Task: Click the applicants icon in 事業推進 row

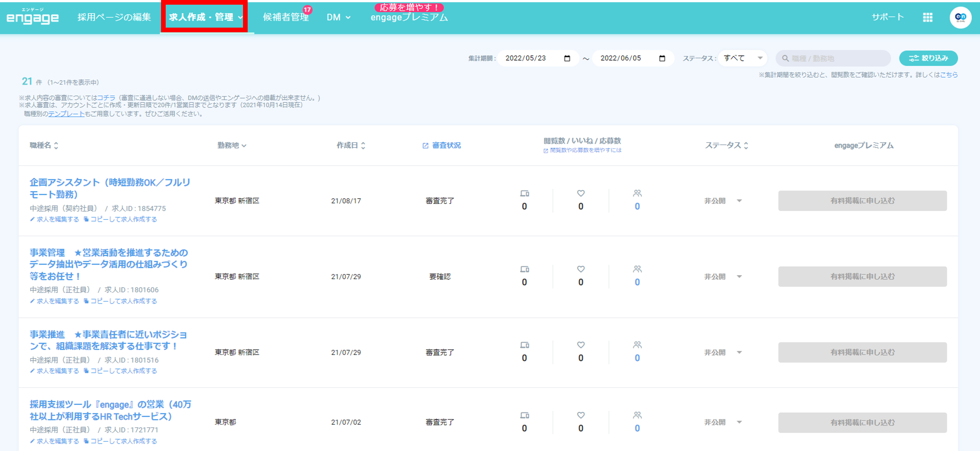Action: tap(637, 345)
